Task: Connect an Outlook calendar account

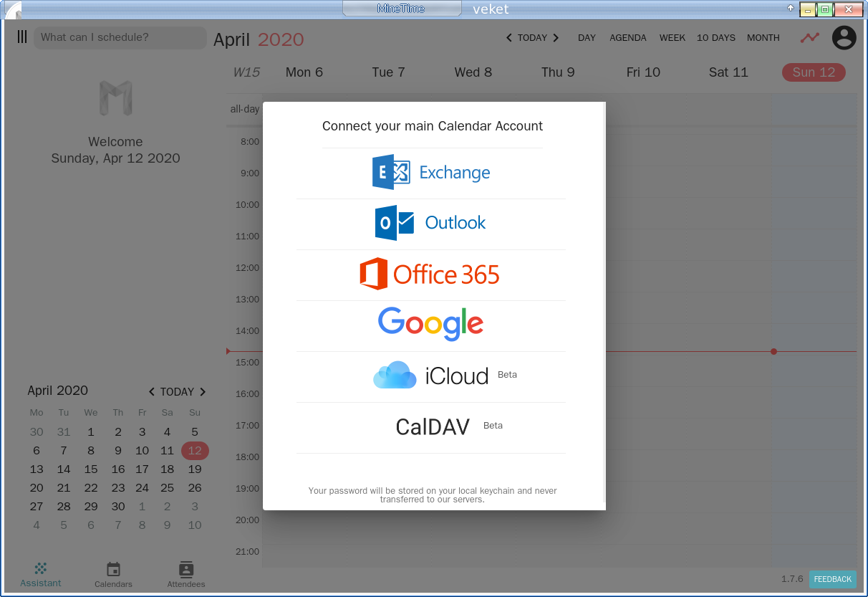Action: click(431, 224)
